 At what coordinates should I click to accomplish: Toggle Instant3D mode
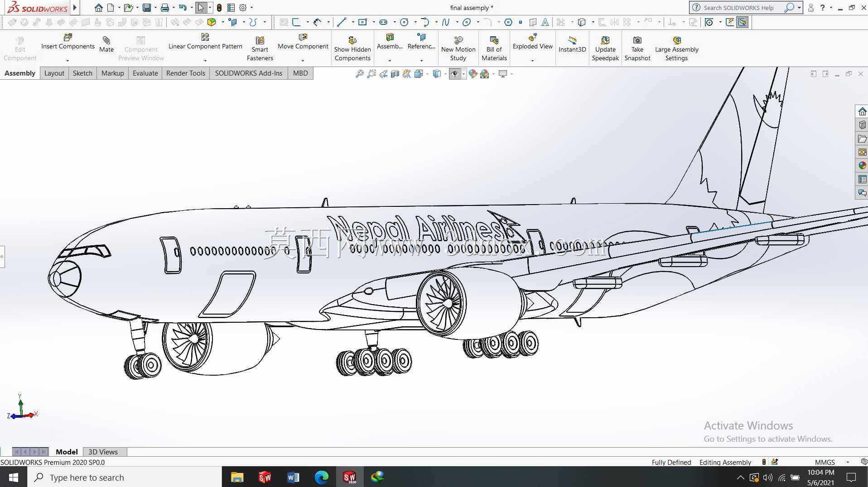572,44
